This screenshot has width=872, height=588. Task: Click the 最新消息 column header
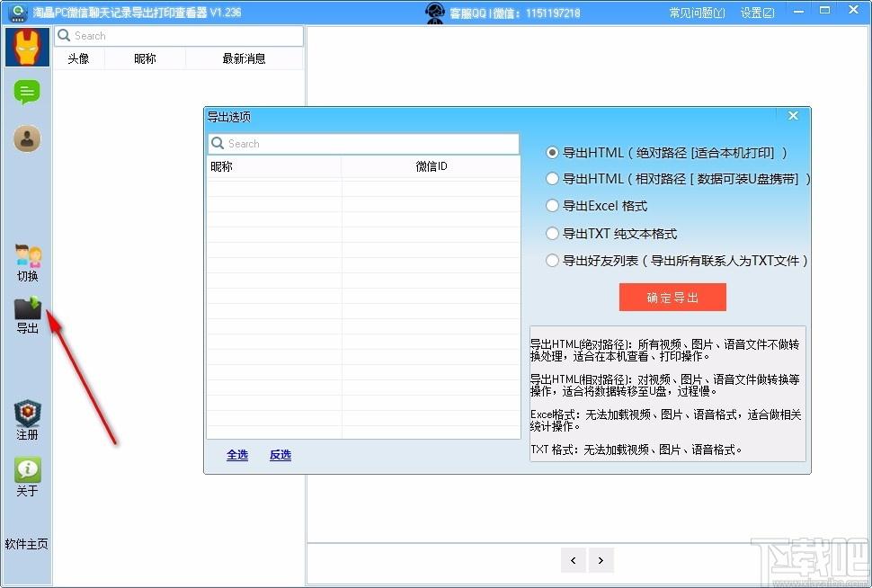[x=245, y=58]
